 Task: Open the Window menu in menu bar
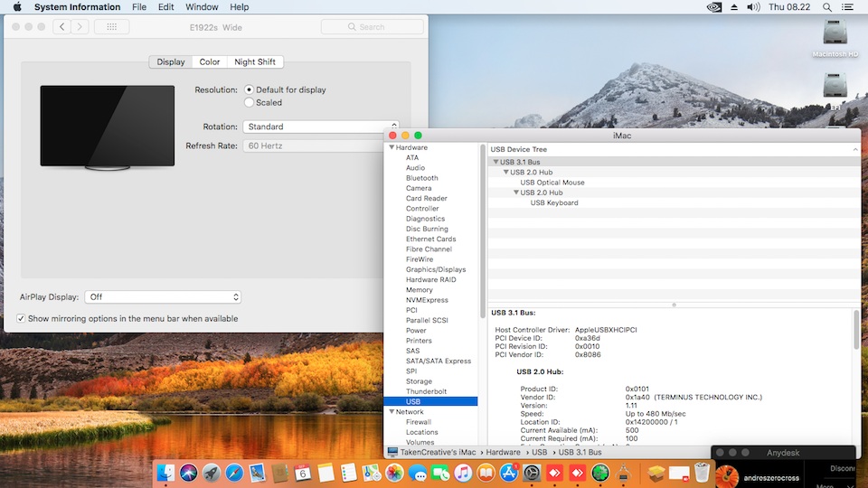[202, 7]
